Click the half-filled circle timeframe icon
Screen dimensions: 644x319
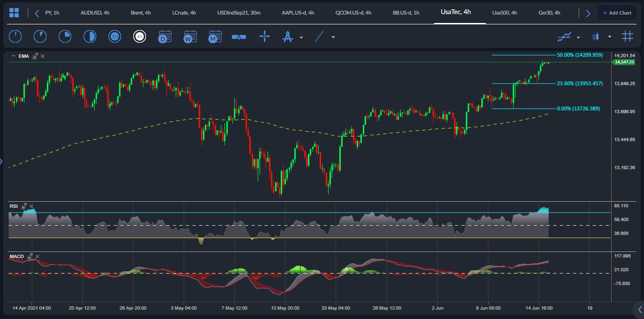(x=90, y=37)
